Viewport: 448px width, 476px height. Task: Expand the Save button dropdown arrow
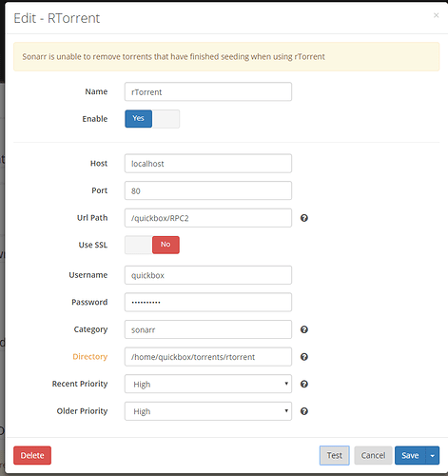[x=433, y=455]
